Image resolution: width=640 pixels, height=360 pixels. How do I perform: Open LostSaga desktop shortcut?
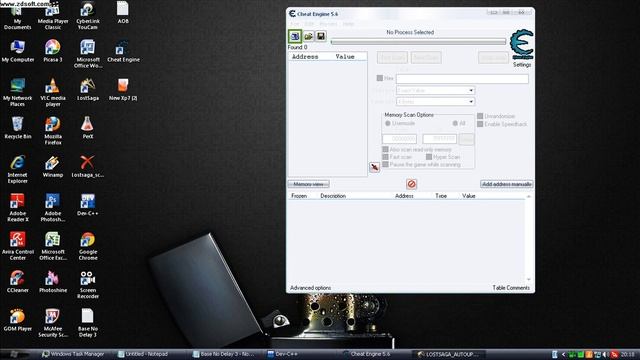pos(88,89)
